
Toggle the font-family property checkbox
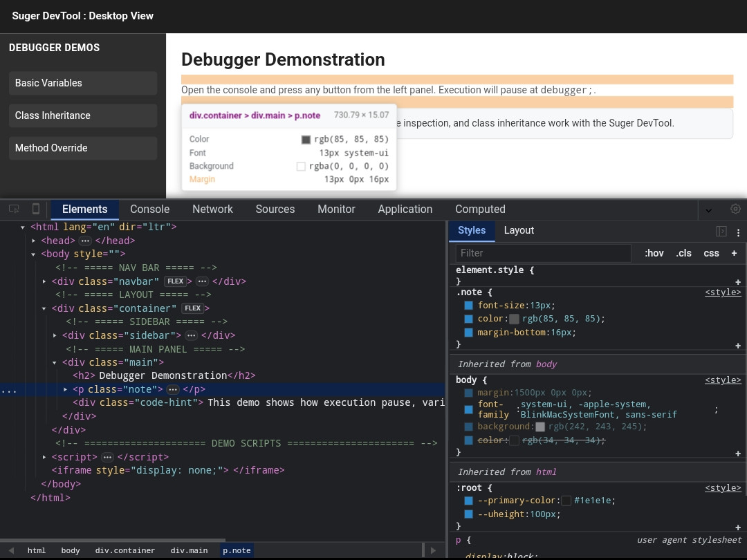click(468, 409)
